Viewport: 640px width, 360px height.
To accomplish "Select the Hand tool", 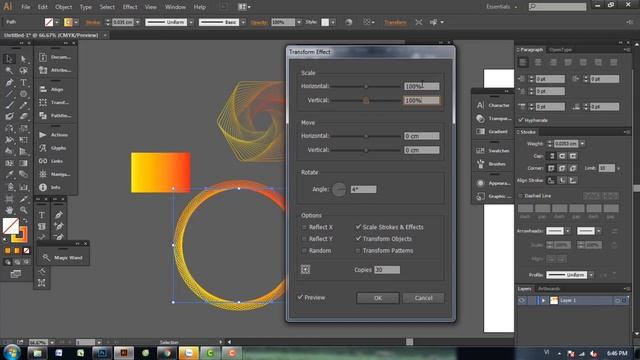I will (x=9, y=210).
